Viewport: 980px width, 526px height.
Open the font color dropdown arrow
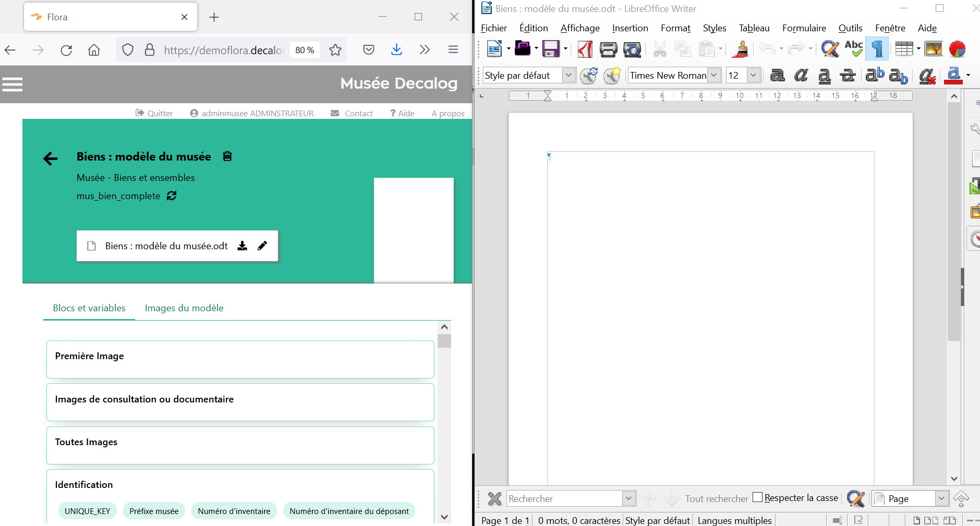(x=968, y=76)
